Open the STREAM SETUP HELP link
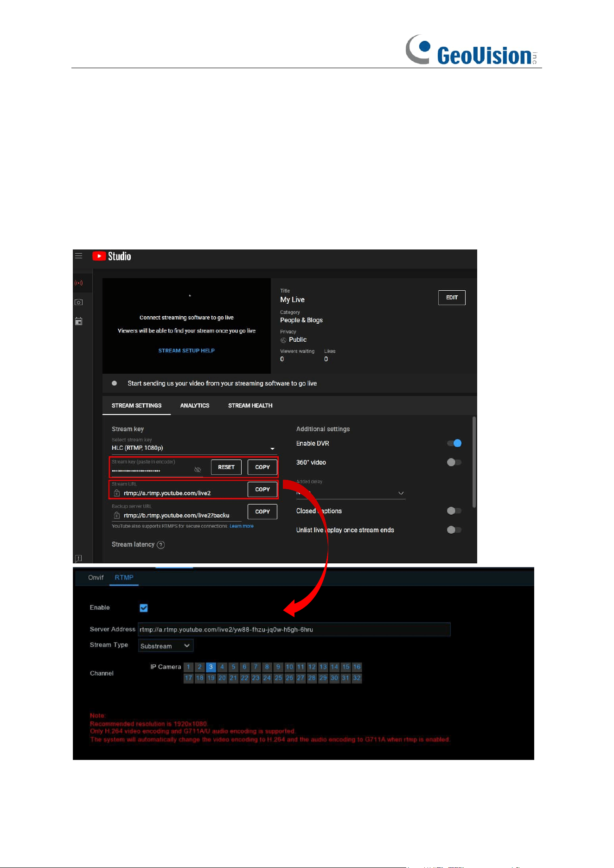This screenshot has height=868, width=614. click(186, 351)
